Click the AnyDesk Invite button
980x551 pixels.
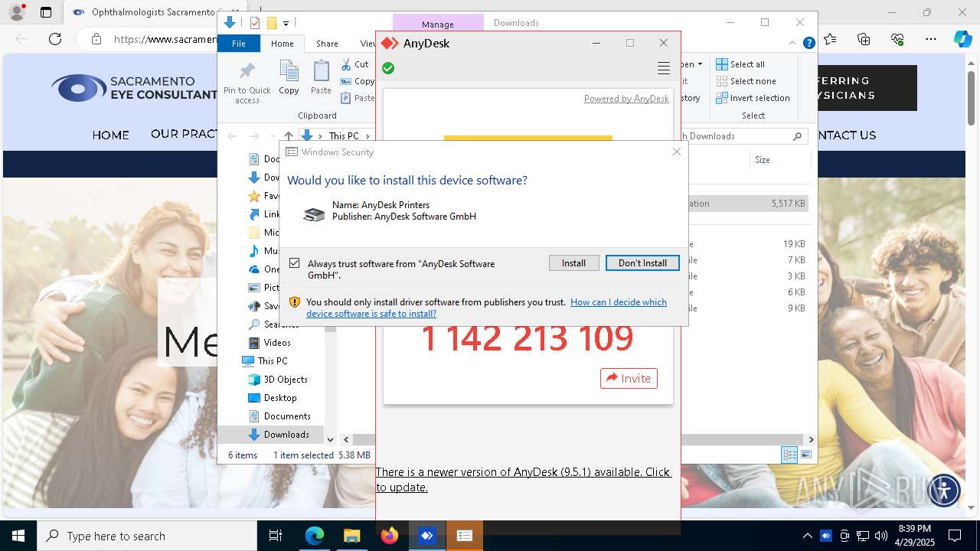[x=629, y=378]
